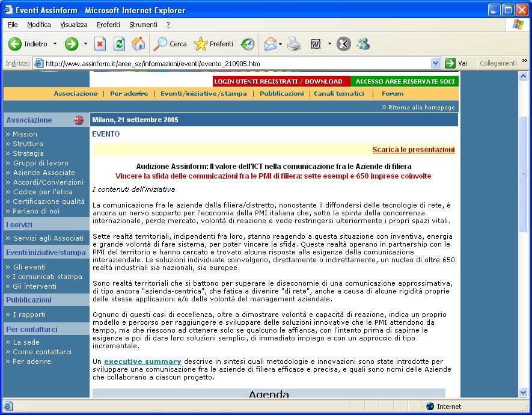
Task: Click ACCESSO AREE RISERVATE SOCI button
Action: (x=405, y=81)
